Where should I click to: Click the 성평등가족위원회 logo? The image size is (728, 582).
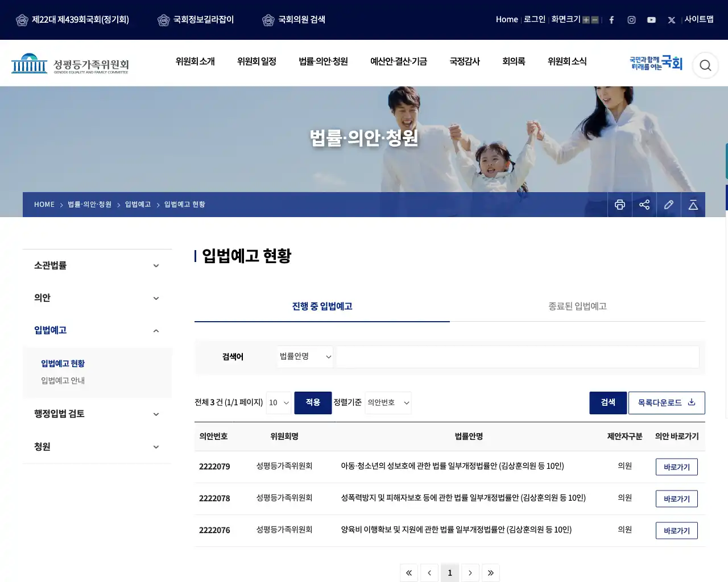coord(70,64)
